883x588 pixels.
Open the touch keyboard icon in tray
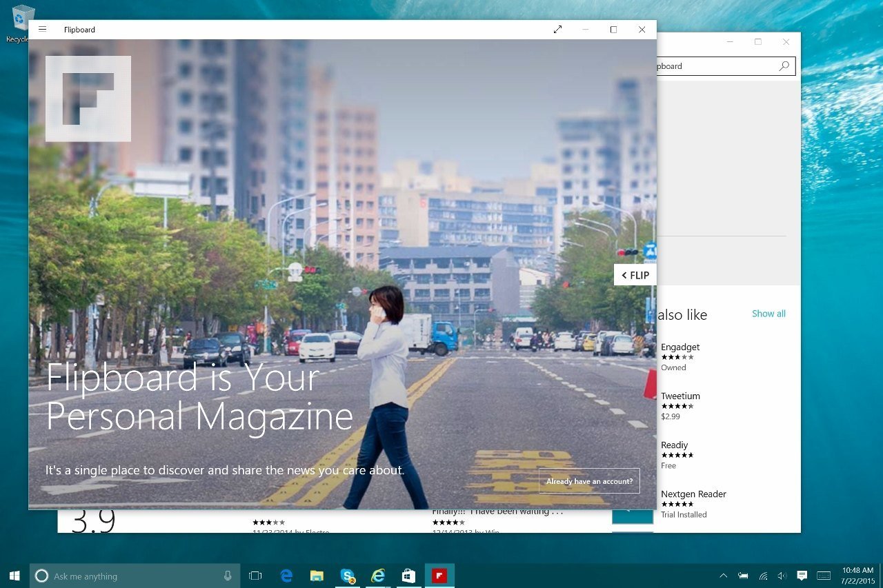pyautogui.click(x=824, y=576)
